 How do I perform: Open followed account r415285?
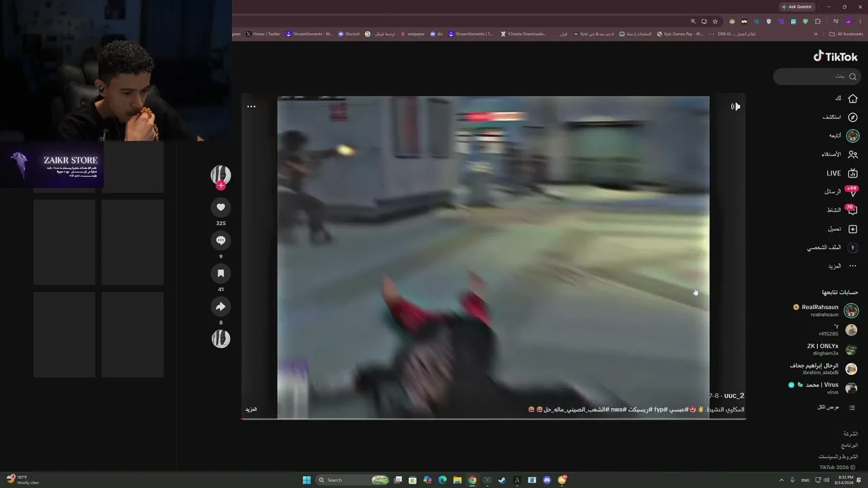pos(837,330)
